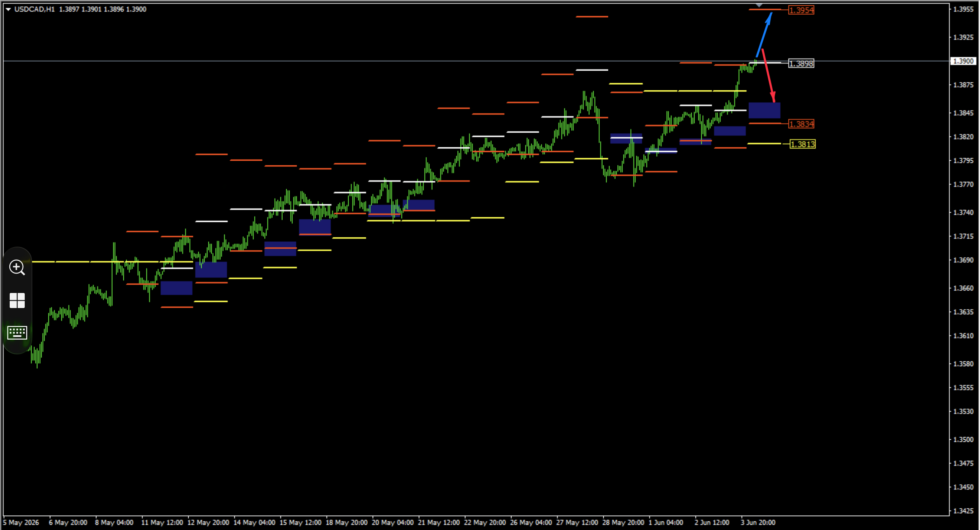Click the 1.3955 value on the price scale
Viewport: 980px width, 530px height.
[963, 9]
